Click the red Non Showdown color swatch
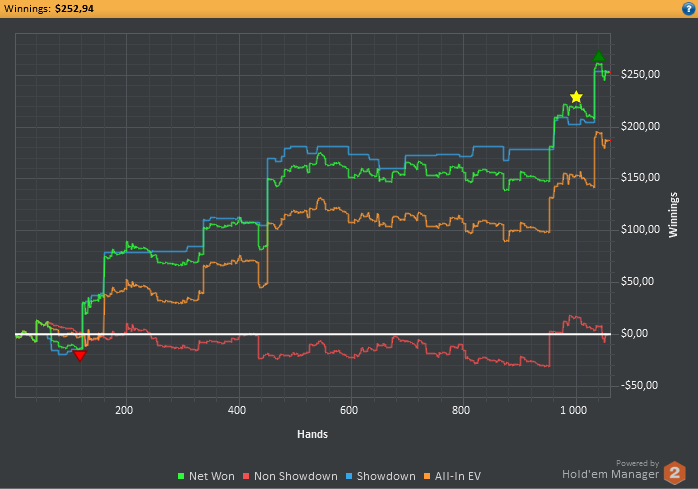The image size is (698, 489). pyautogui.click(x=246, y=476)
